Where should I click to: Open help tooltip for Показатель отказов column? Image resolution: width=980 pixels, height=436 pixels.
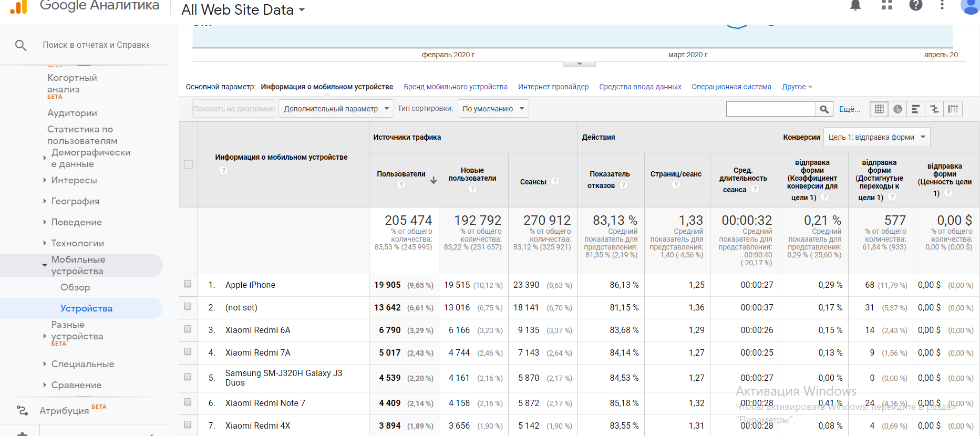pyautogui.click(x=624, y=185)
